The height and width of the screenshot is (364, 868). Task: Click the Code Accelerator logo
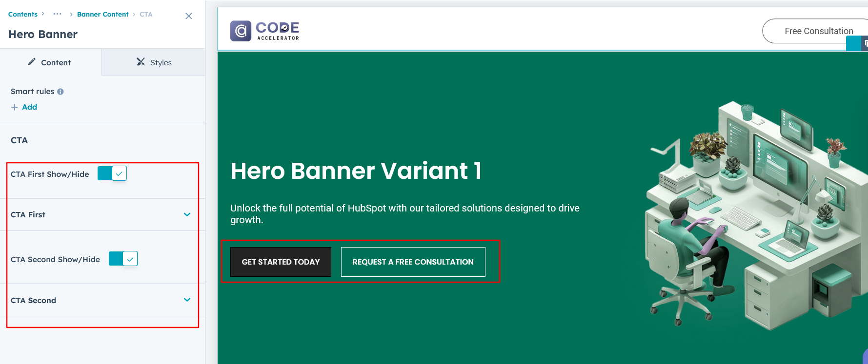pos(264,31)
